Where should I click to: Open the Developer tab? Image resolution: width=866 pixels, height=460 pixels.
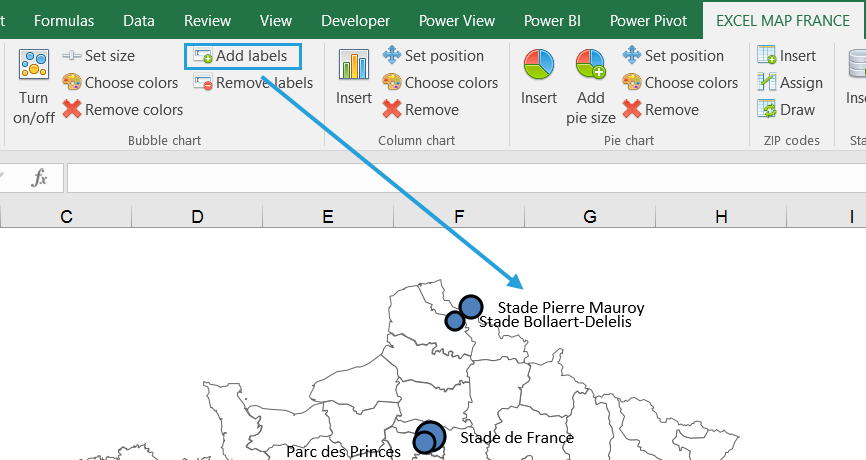355,21
